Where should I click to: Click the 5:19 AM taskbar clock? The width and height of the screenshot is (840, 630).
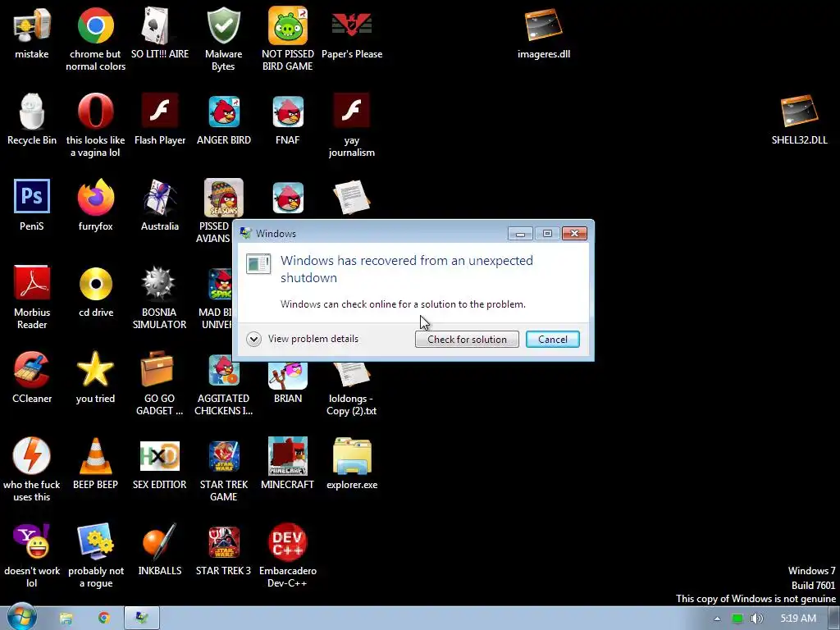coord(797,619)
